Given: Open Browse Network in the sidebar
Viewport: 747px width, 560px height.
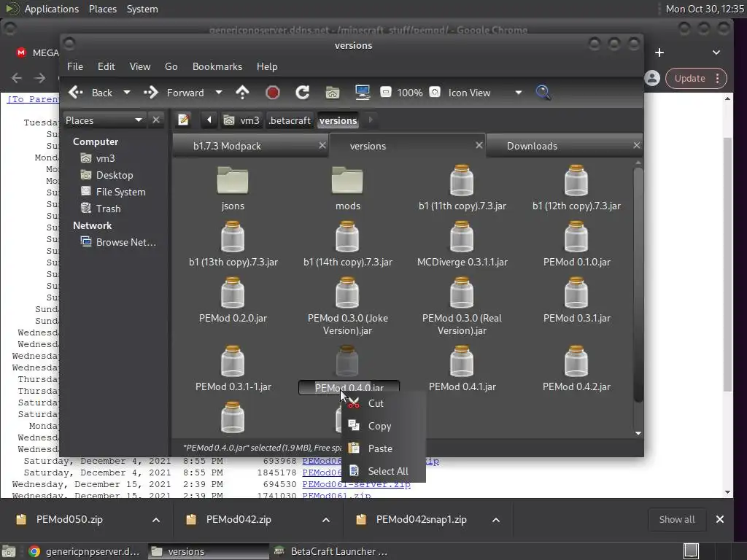Looking at the screenshot, I should tap(125, 242).
